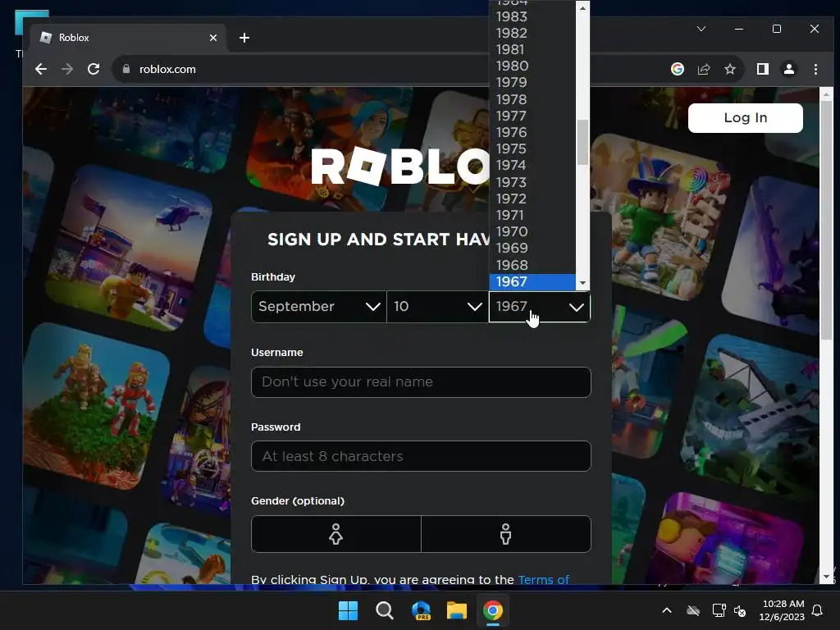Select year 1980 from list

(x=532, y=66)
